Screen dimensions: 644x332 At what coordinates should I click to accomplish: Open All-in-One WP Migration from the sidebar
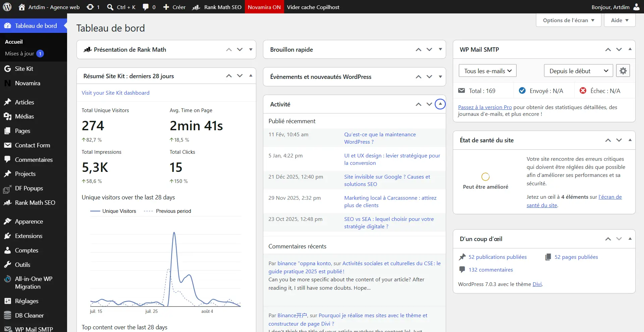point(34,283)
